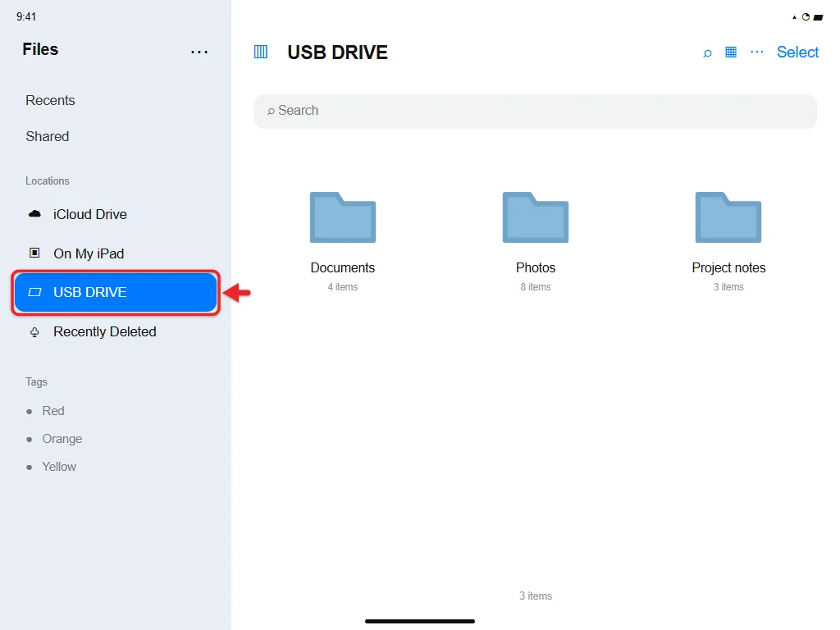Click the battery icon in status bar
840x630 pixels.
(818, 18)
